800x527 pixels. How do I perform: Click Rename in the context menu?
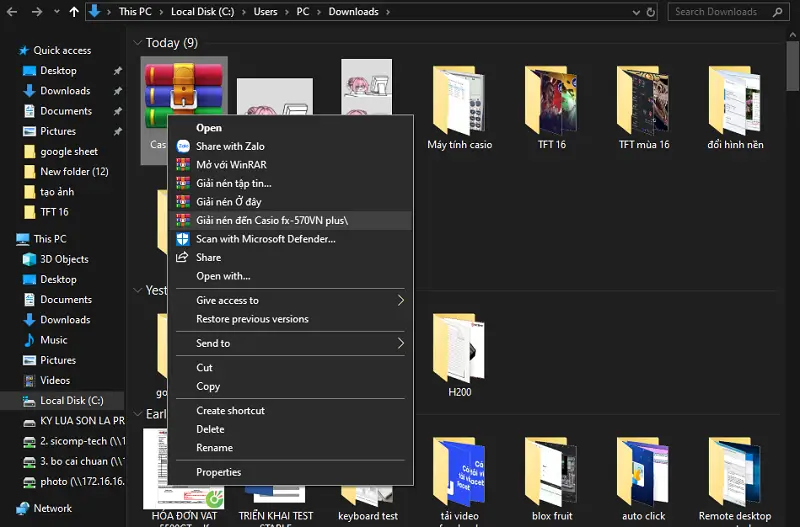214,448
